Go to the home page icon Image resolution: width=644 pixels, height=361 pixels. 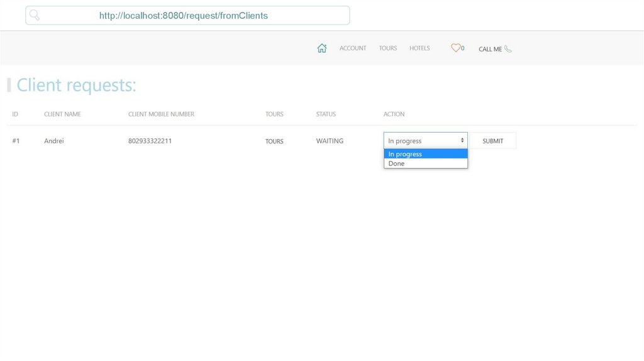pyautogui.click(x=322, y=48)
